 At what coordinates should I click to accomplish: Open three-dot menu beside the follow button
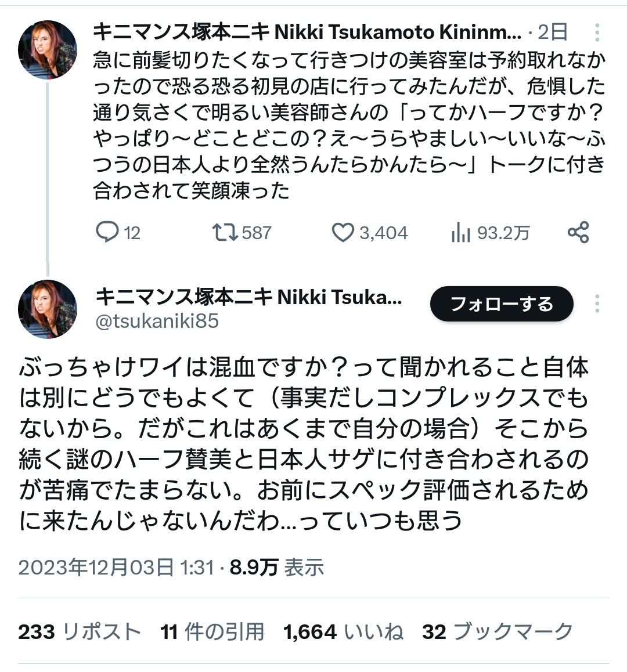[597, 304]
